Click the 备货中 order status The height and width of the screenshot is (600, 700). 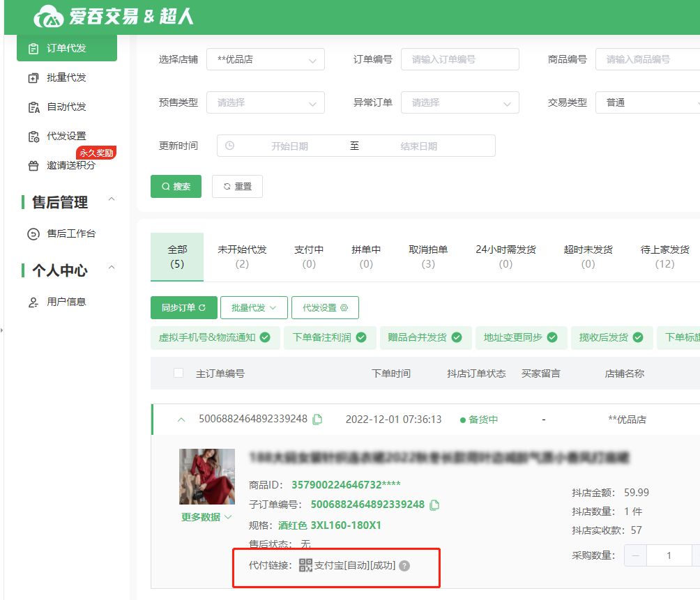(x=478, y=420)
